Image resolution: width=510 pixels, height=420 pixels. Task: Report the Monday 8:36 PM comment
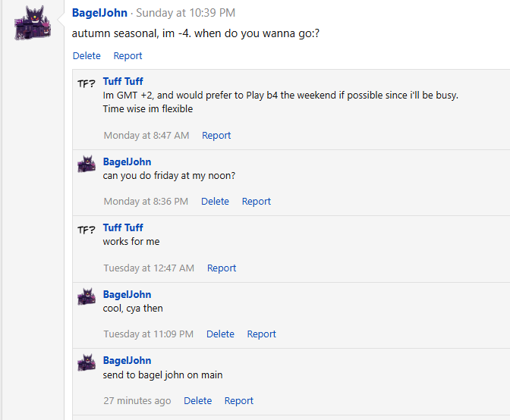(x=256, y=201)
